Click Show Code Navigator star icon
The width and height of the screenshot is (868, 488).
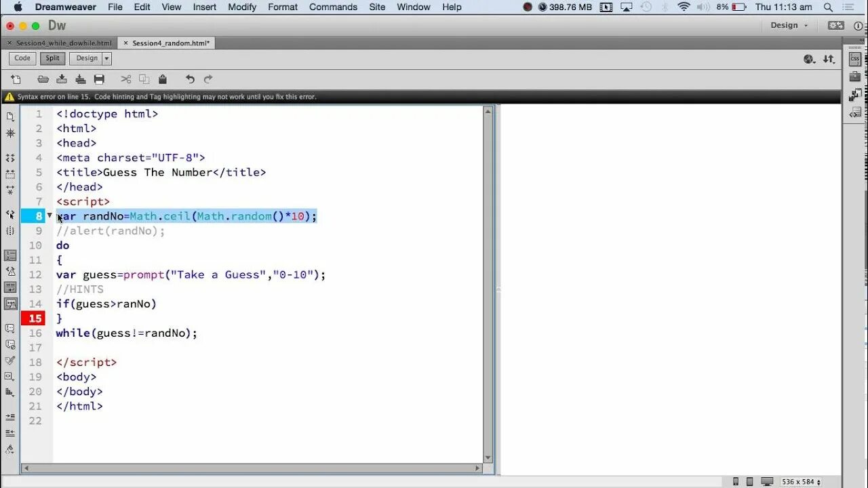[10, 134]
